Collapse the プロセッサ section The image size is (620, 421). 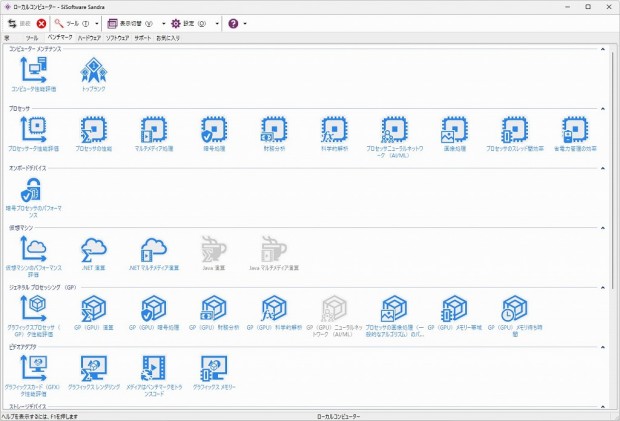pos(604,107)
